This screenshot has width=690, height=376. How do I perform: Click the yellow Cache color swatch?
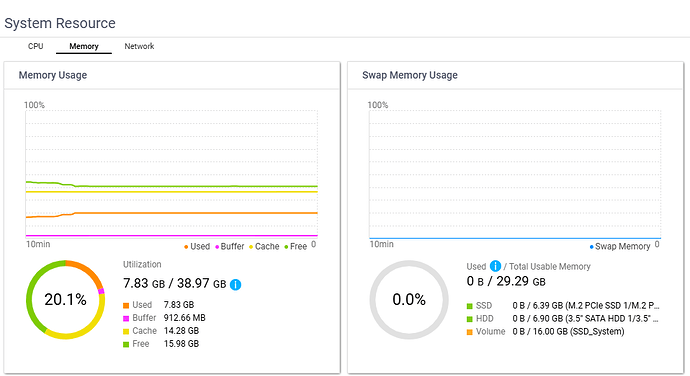point(126,331)
